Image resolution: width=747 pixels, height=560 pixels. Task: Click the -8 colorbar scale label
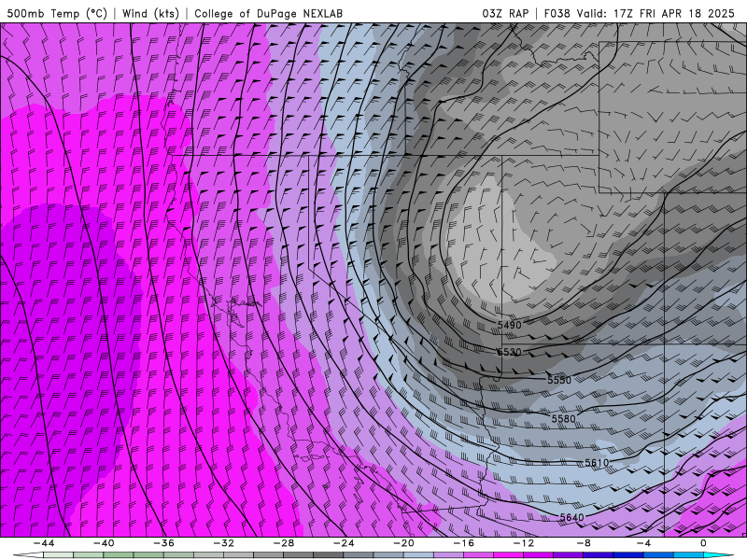tap(583, 543)
